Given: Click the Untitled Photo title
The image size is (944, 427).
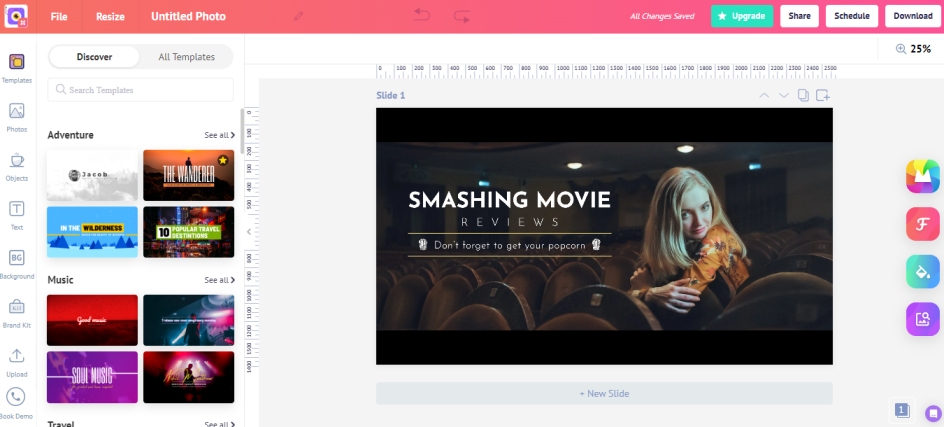Looking at the screenshot, I should [188, 16].
